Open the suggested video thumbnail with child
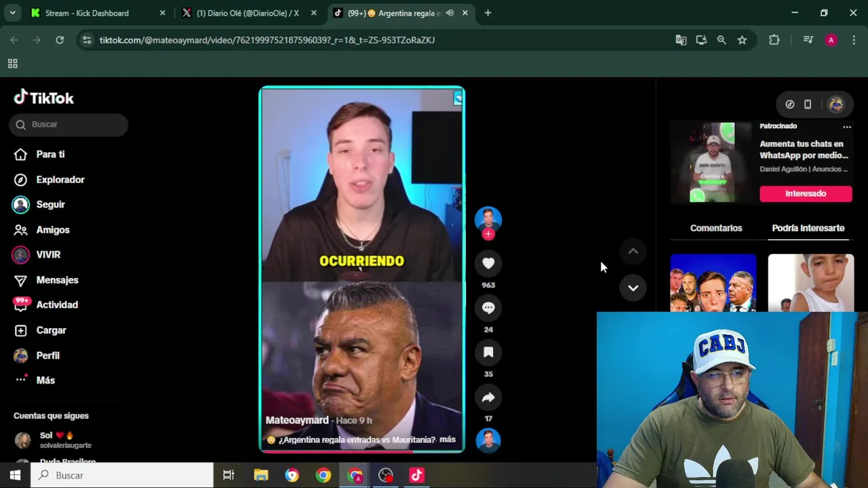 coord(810,283)
